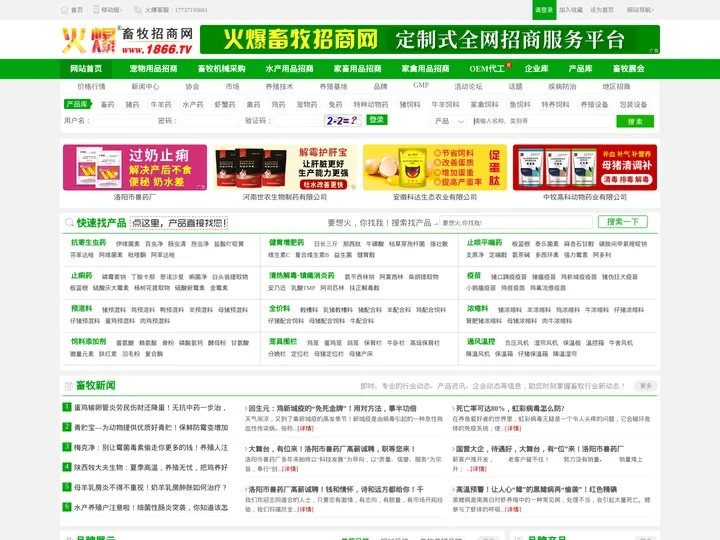Image resolution: width=720 pixels, height=540 pixels.
Task: Expand the 产品 search type dropdown
Action: 449,121
